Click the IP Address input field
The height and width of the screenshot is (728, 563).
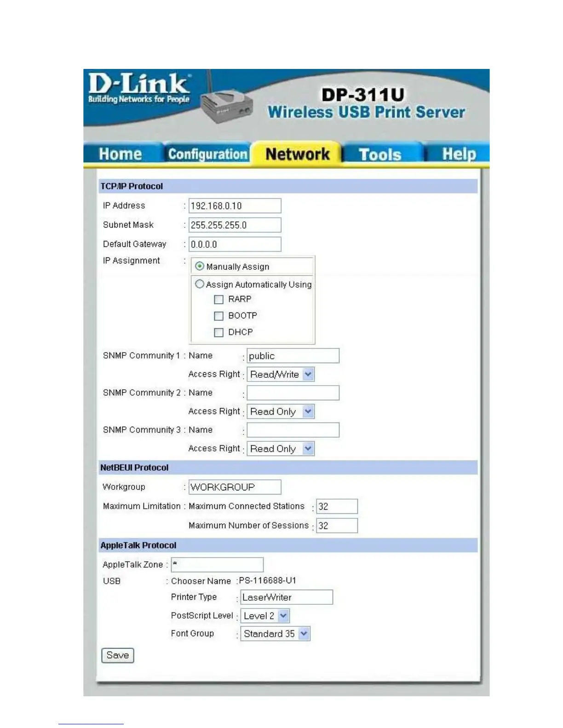coord(235,206)
